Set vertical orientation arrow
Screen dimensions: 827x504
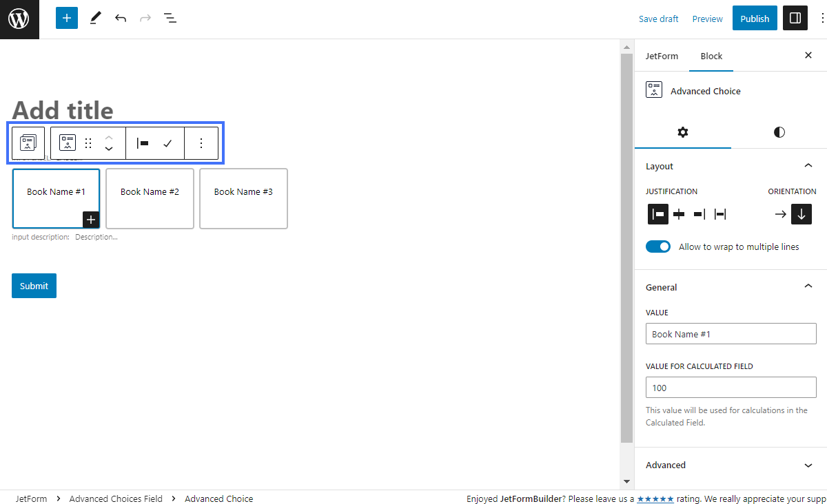click(x=802, y=214)
